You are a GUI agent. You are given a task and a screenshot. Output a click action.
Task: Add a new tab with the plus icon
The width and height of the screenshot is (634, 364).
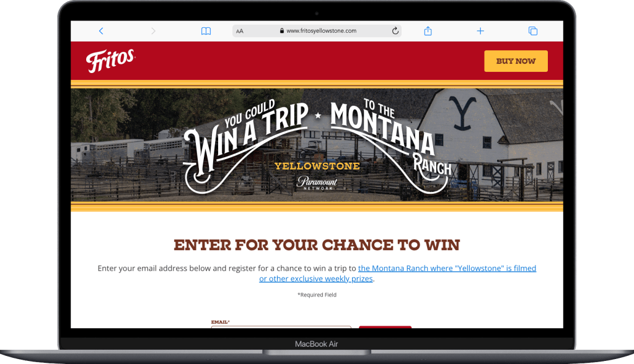[x=480, y=31]
